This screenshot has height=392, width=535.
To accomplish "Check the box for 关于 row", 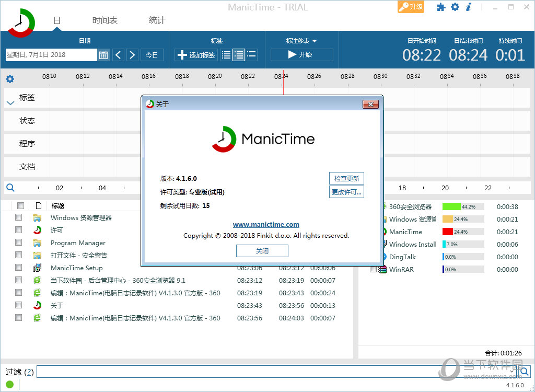I will (x=18, y=305).
